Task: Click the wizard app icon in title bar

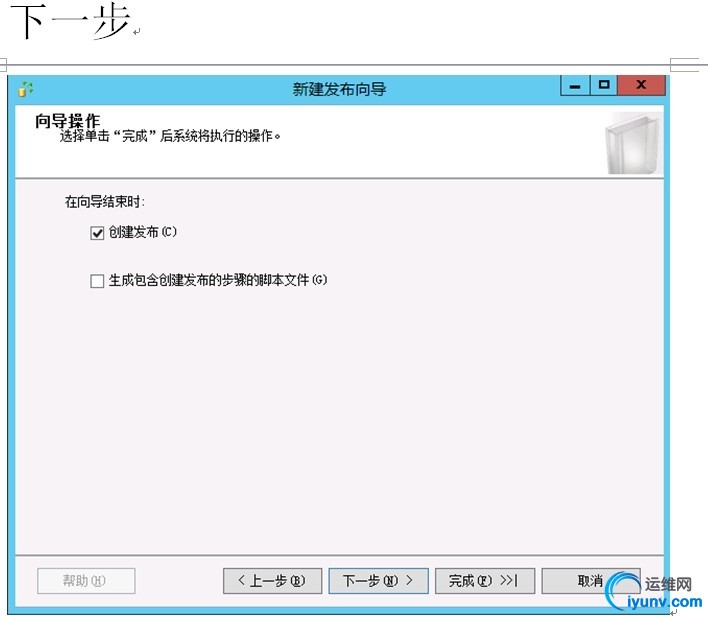Action: click(25, 89)
